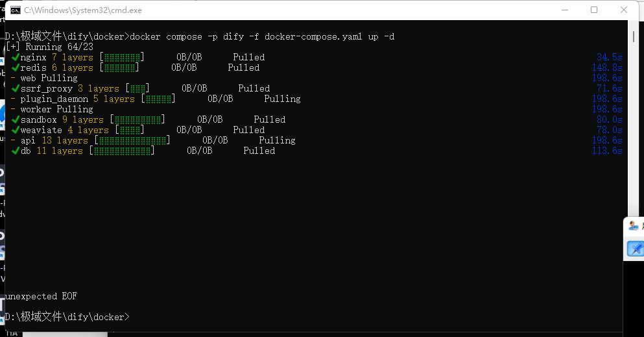Click the green checkmark beside nginx
Screen dimensions: 644x337
tap(16, 57)
